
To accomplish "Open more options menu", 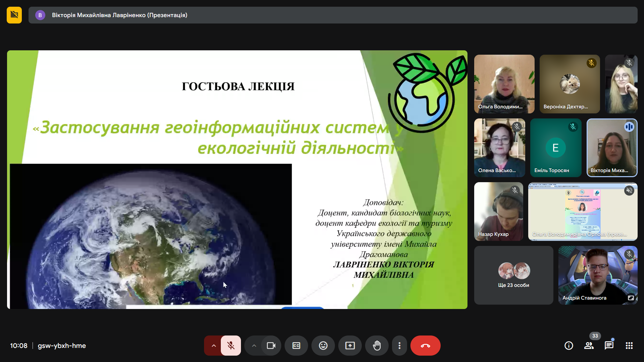I will point(399,346).
